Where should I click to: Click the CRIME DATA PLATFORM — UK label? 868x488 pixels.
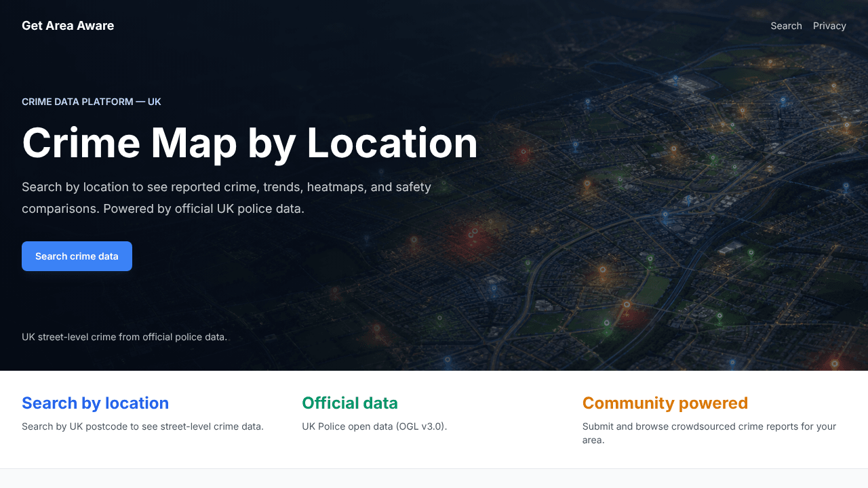(92, 102)
